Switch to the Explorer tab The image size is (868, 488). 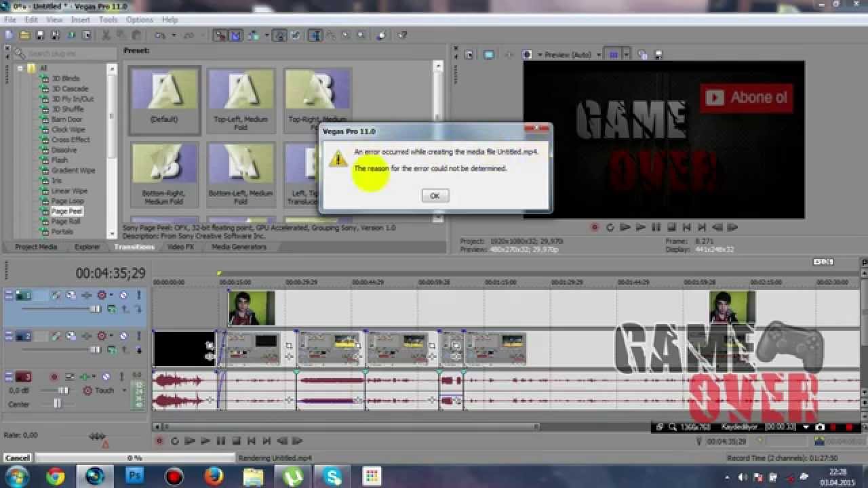tap(87, 247)
